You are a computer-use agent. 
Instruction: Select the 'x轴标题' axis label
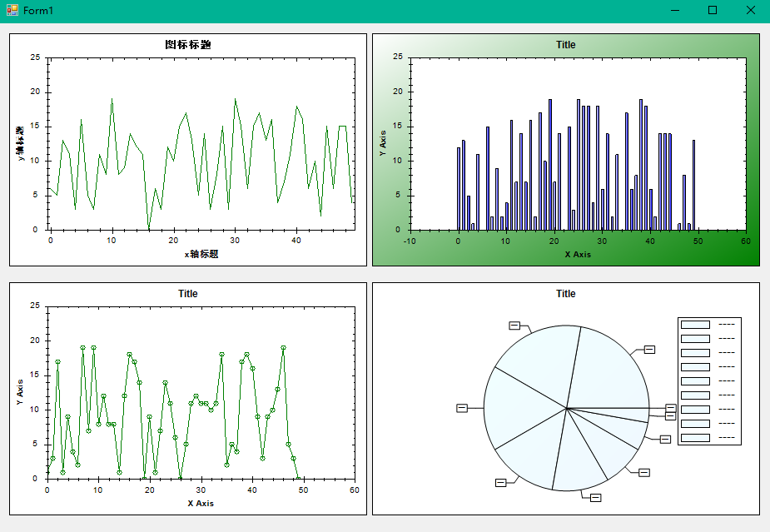coord(201,254)
